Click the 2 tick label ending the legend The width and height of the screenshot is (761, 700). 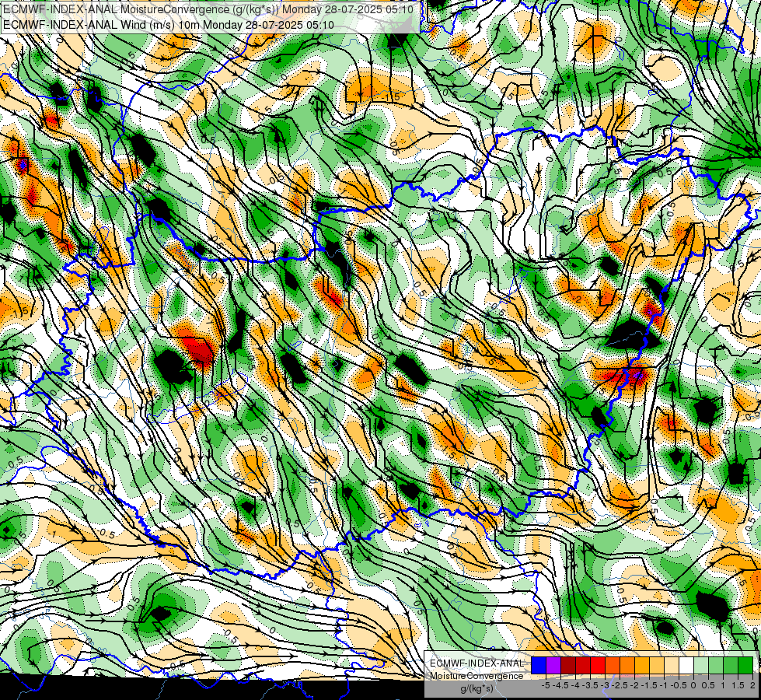click(752, 685)
